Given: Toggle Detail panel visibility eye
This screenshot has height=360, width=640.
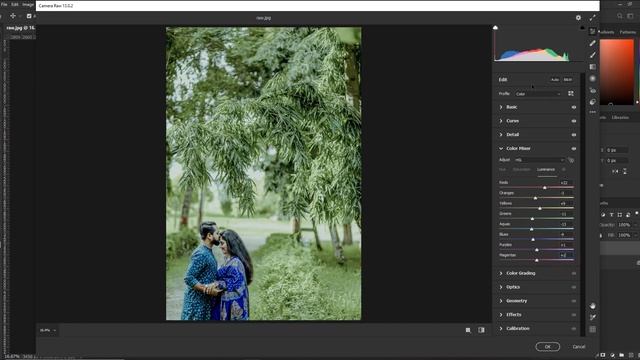Looking at the screenshot, I should (x=574, y=135).
